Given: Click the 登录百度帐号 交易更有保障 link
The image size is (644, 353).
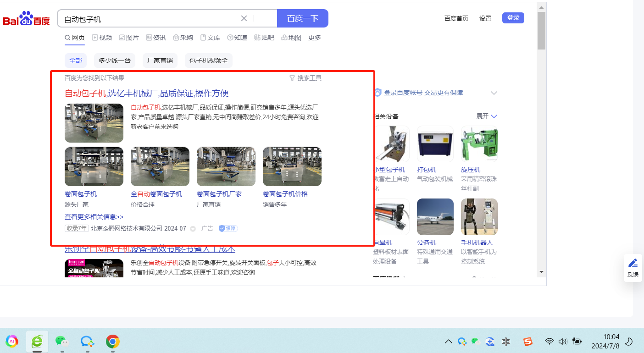Looking at the screenshot, I should [x=423, y=93].
